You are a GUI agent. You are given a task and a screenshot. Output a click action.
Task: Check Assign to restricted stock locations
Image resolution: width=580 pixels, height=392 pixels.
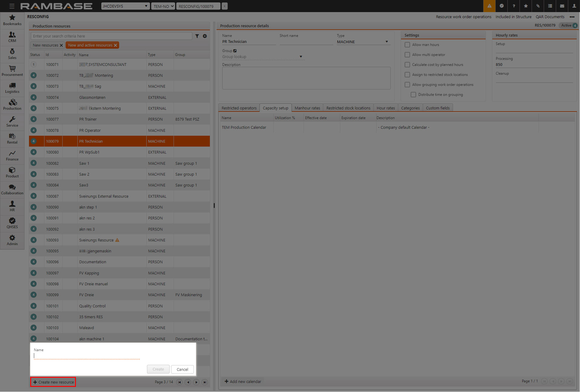(x=407, y=75)
